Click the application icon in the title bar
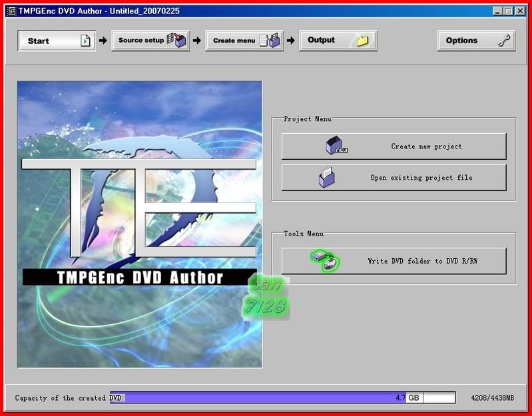 [x=11, y=11]
